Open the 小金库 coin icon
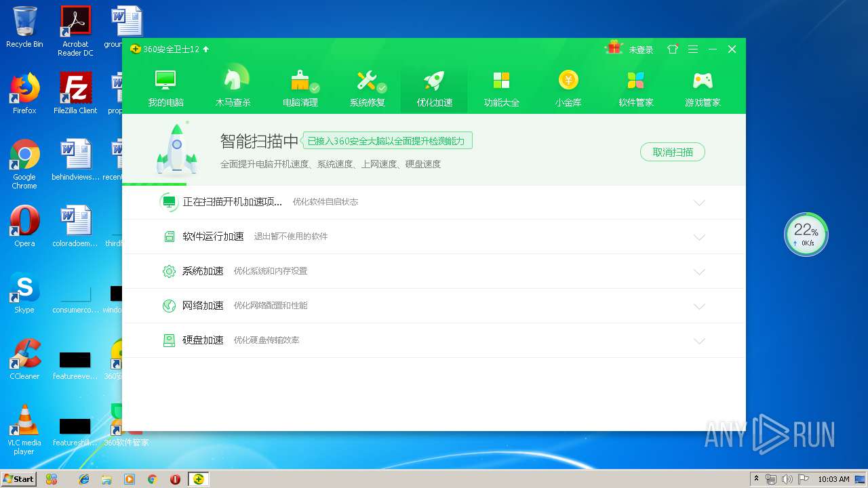 tap(568, 87)
